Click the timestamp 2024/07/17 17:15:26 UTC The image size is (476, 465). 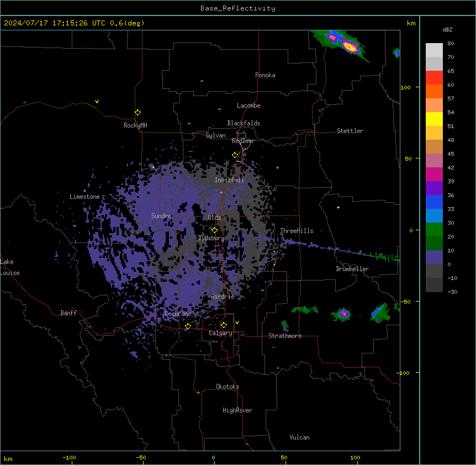coord(55,23)
